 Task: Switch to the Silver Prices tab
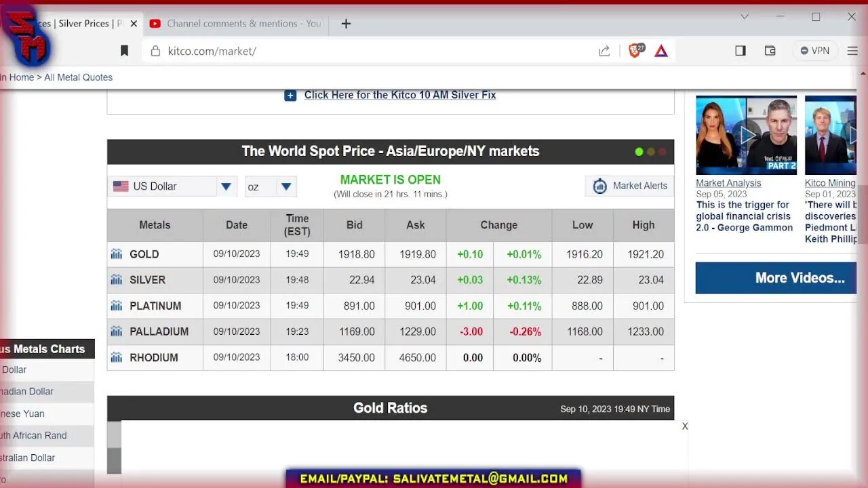[81, 24]
